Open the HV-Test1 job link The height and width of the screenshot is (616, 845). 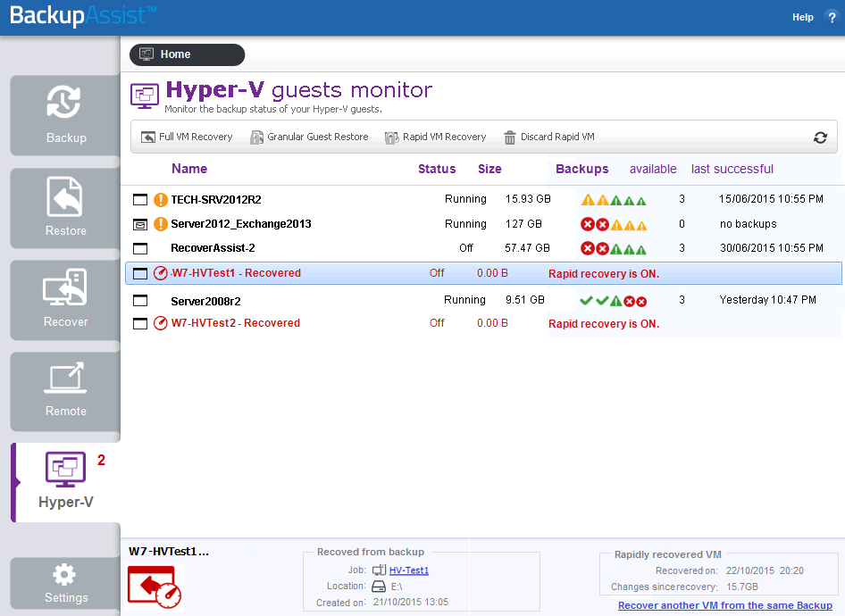(409, 570)
